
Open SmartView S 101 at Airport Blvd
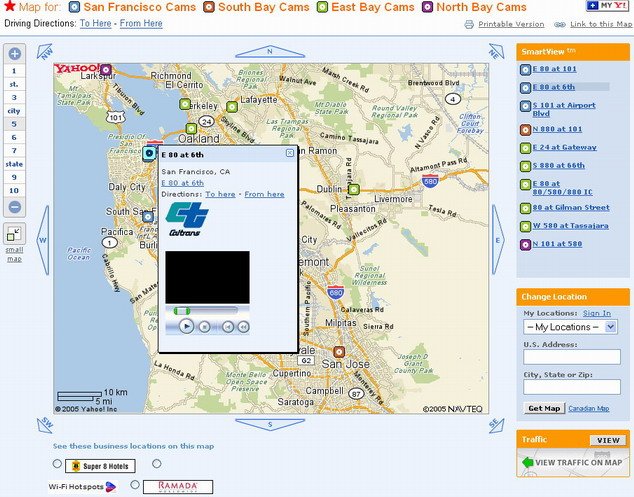pyautogui.click(x=564, y=109)
